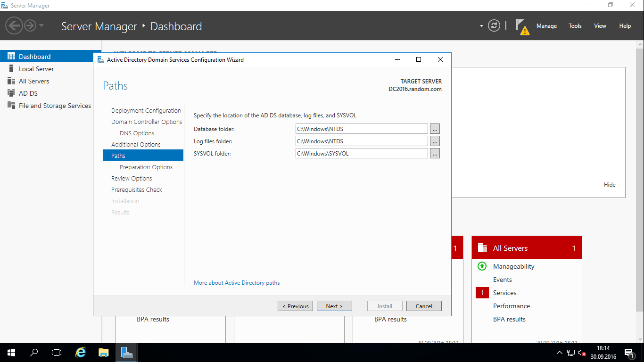Click the All Servers tile servers icon

(x=482, y=248)
